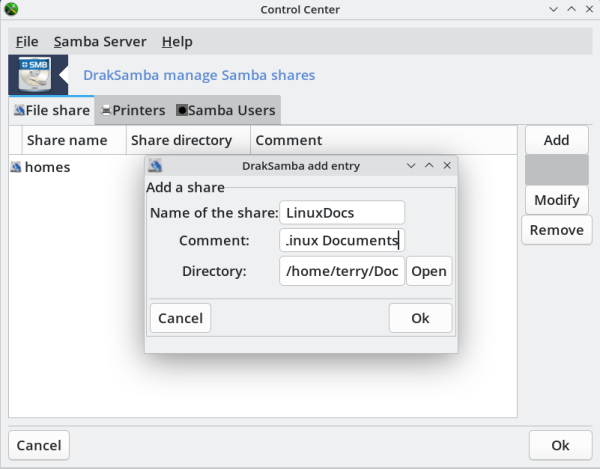Image resolution: width=600 pixels, height=469 pixels.
Task: Close the Control Center window
Action: click(x=589, y=9)
